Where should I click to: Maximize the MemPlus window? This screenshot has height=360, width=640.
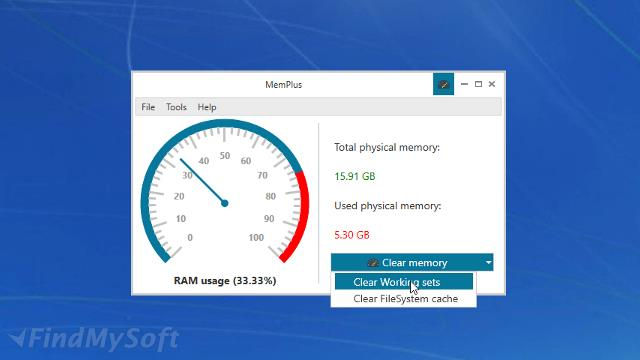click(x=478, y=84)
